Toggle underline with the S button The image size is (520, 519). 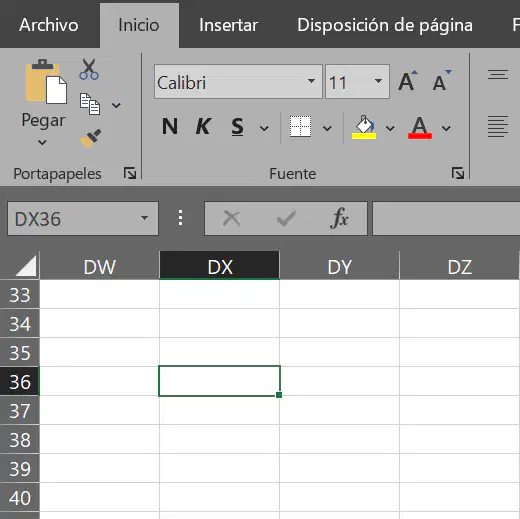[237, 127]
